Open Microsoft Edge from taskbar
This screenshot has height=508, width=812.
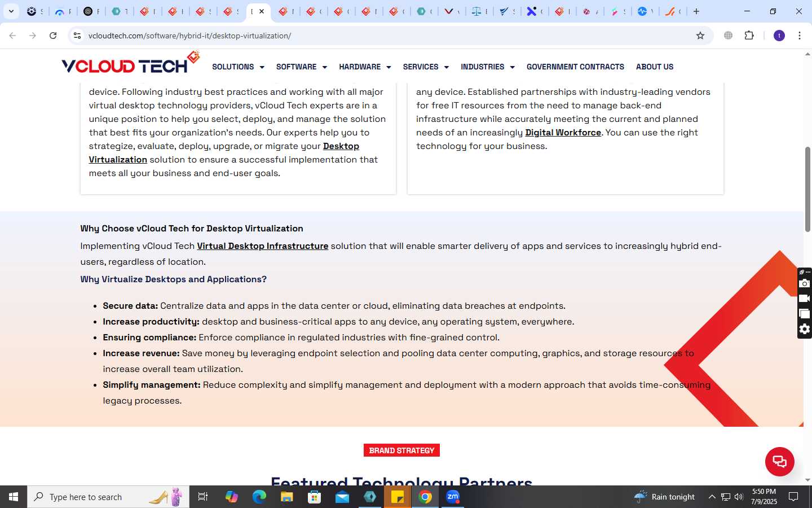259,497
